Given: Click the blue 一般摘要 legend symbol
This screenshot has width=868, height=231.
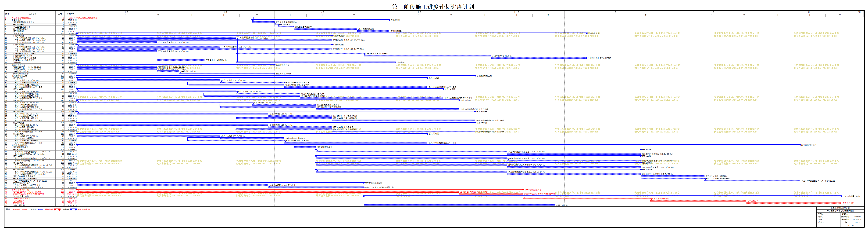Looking at the screenshot, I should click(73, 209).
